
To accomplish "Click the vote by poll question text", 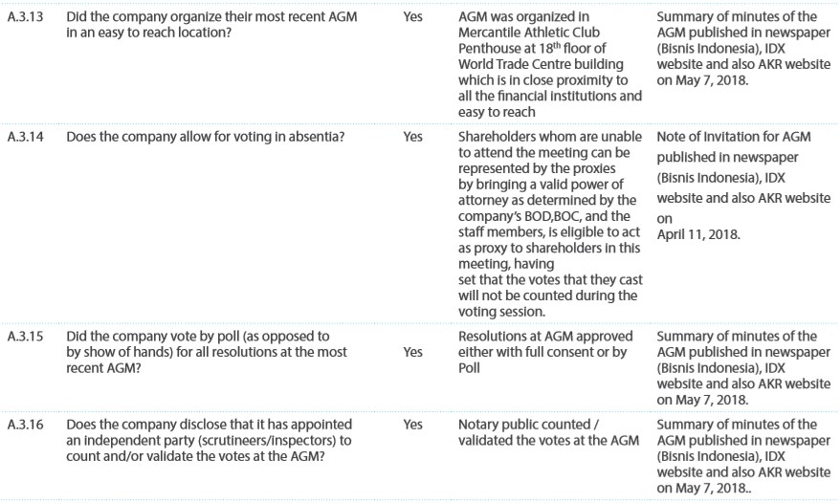I will (x=207, y=352).
